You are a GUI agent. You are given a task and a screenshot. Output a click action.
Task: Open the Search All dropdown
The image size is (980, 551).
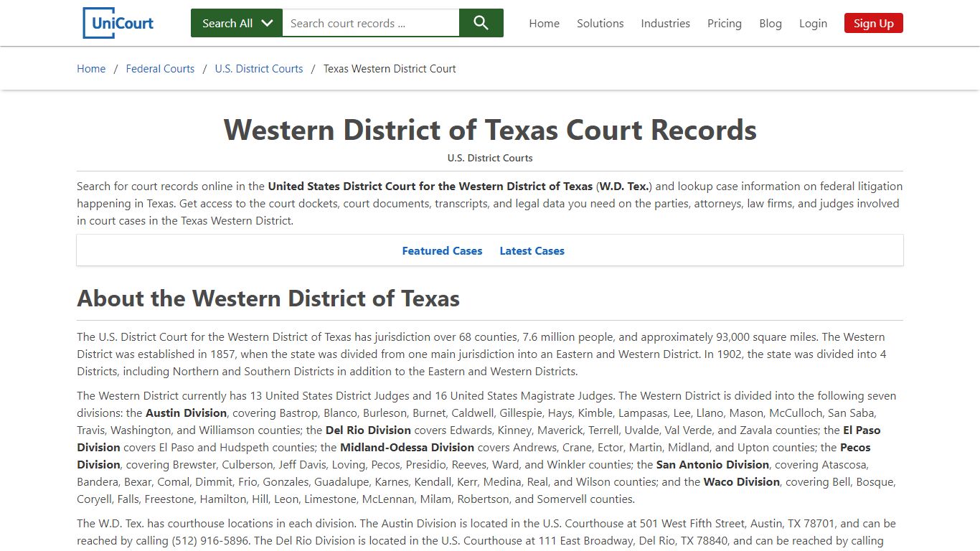click(x=237, y=23)
